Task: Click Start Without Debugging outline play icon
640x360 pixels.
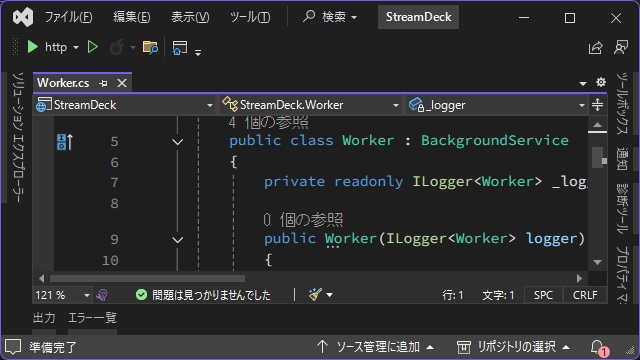Action: coord(93,47)
